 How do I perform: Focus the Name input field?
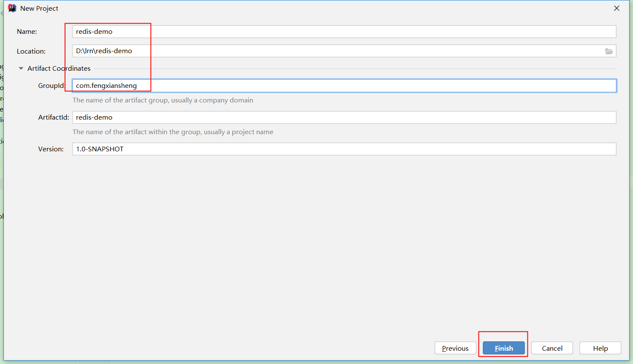(344, 32)
